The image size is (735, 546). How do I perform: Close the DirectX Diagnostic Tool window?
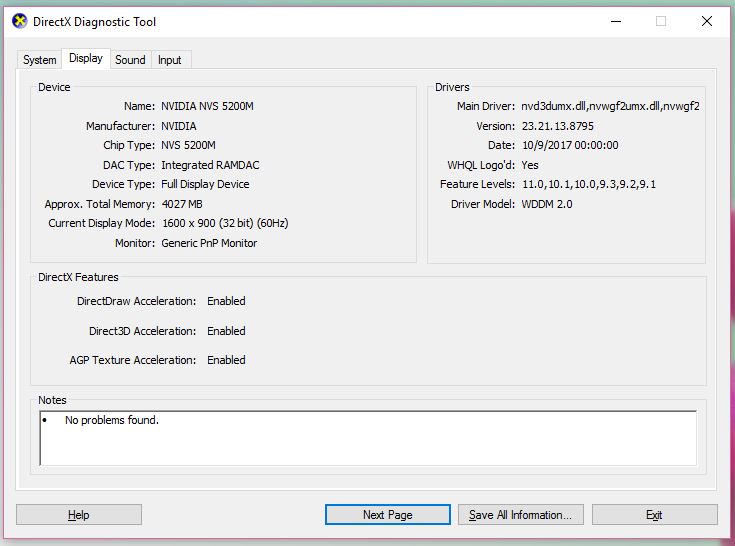(x=707, y=21)
